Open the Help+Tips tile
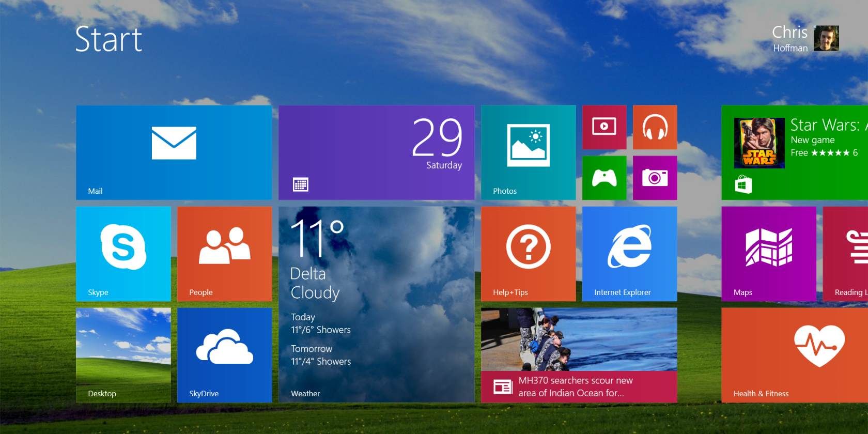Screen dimensions: 868x434 click(x=528, y=254)
